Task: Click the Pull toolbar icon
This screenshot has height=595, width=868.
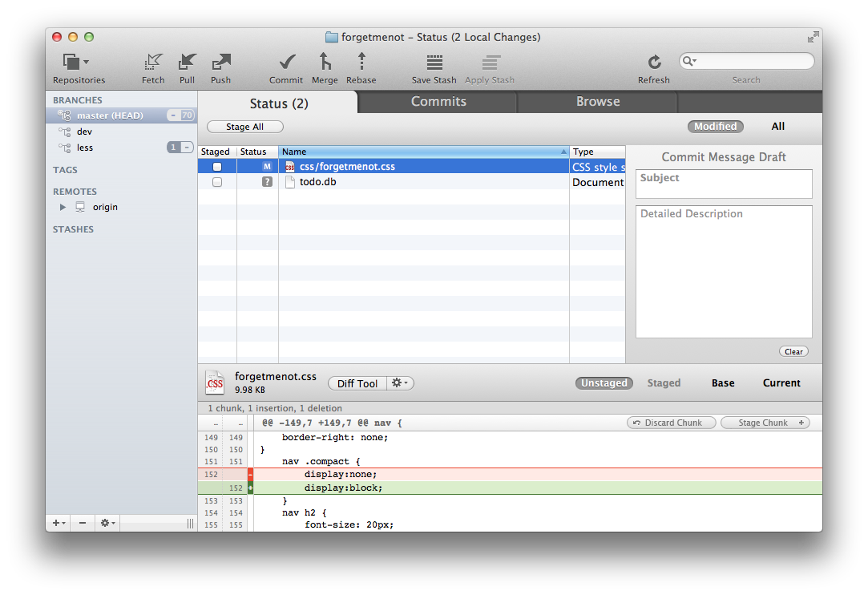Action: coord(187,62)
